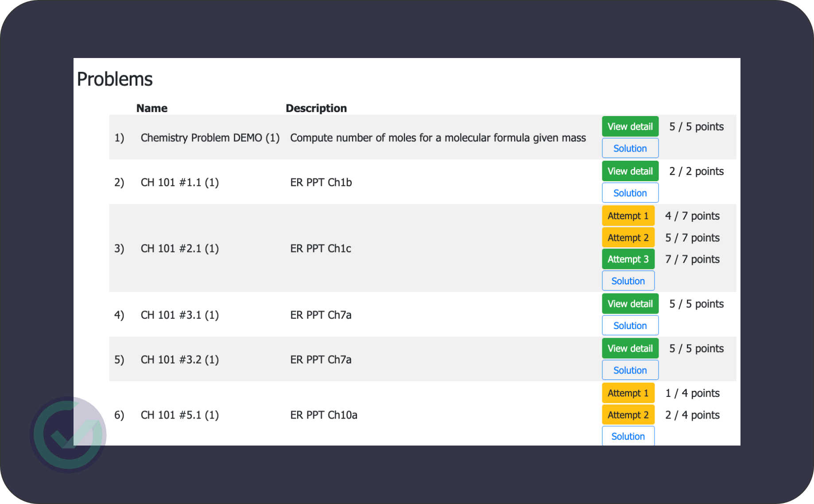This screenshot has width=814, height=504.
Task: Open Attempt 1 of CH 101 #2.1
Action: [x=628, y=216]
